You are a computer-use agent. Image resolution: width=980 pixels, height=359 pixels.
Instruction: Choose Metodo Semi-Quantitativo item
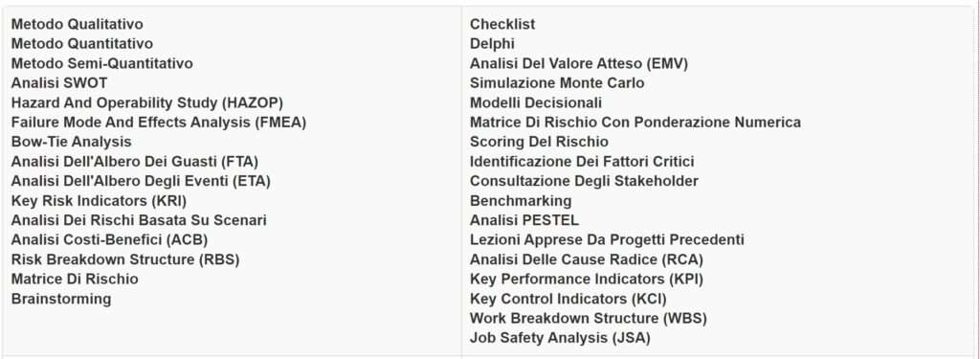pos(101,63)
